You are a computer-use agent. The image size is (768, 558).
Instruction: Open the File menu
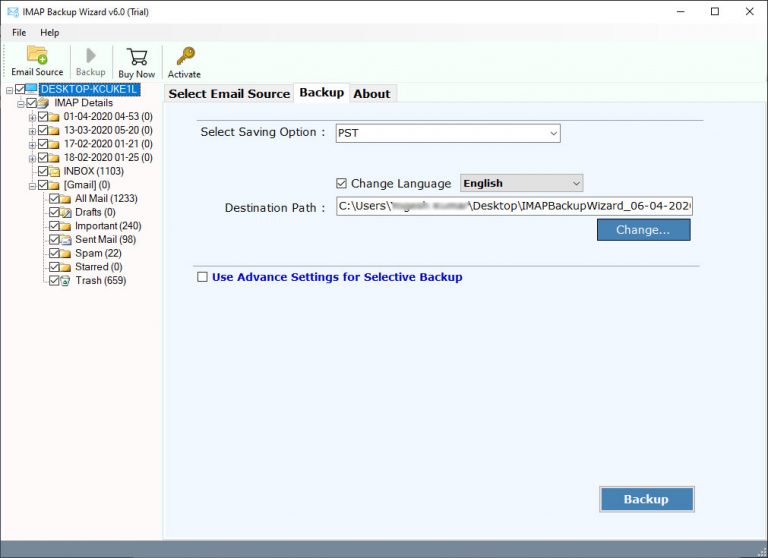[x=19, y=33]
